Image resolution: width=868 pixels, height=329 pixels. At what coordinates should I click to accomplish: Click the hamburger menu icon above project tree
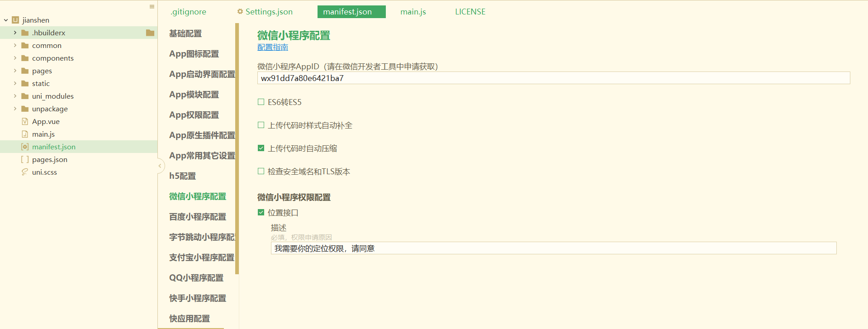(x=152, y=6)
